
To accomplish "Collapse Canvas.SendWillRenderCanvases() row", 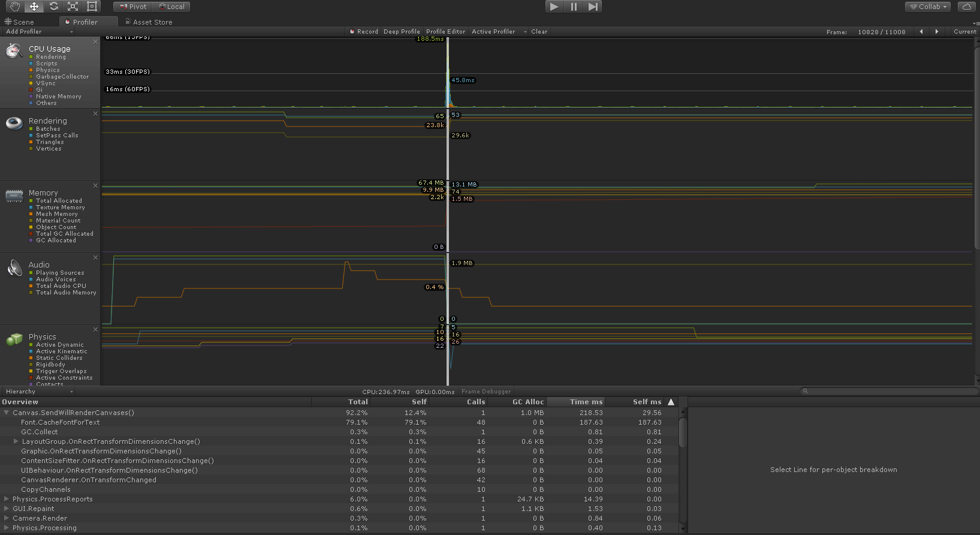I will coord(7,413).
